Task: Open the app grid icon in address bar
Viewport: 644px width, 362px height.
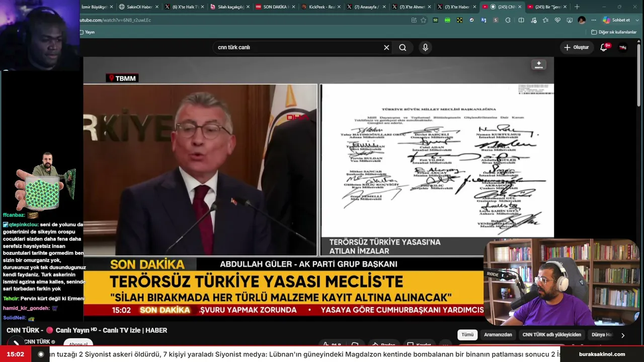Action: tap(414, 20)
